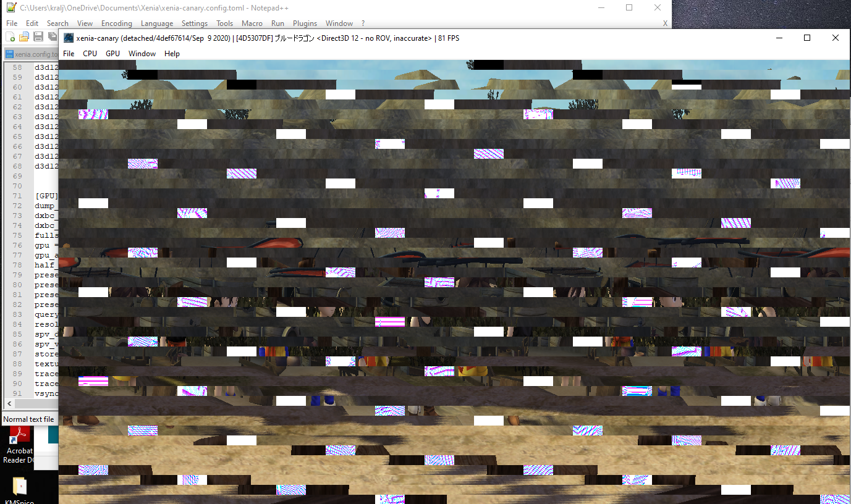Viewport: 851px width, 504px height.
Task: Click Open file icon in Notepad++ toolbar
Action: (24, 37)
